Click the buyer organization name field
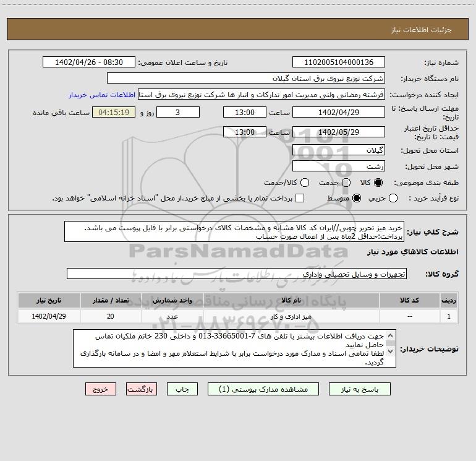The image size is (476, 461). click(246, 79)
